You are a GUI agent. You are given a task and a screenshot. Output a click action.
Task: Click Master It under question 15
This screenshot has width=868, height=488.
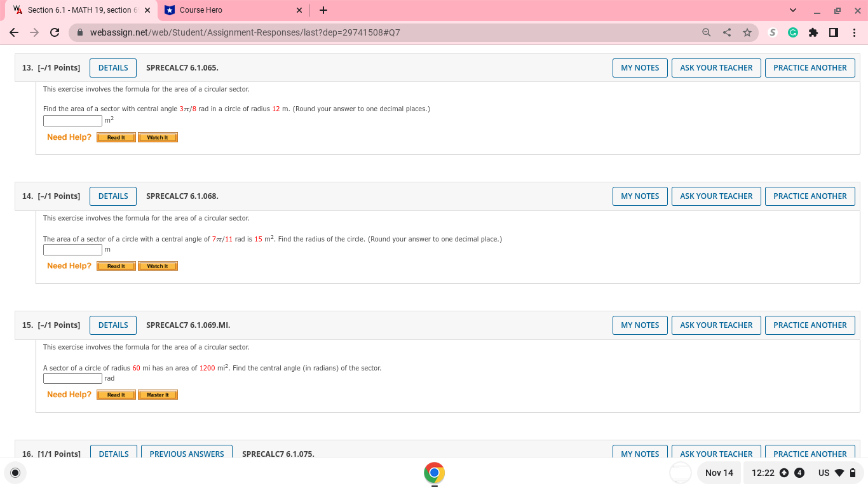[158, 395]
